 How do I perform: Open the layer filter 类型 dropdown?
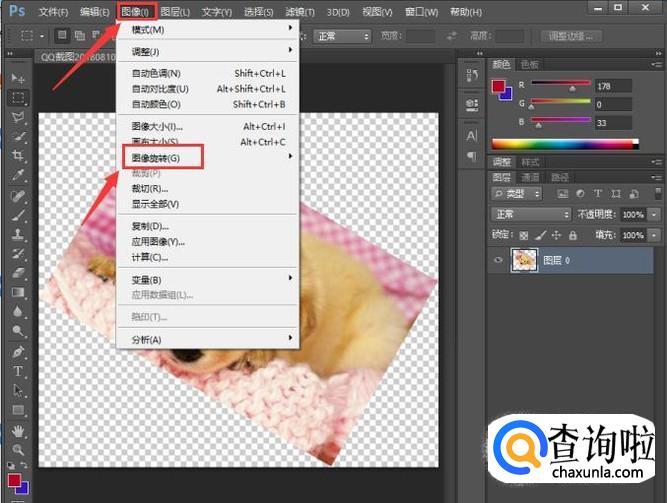(516, 194)
